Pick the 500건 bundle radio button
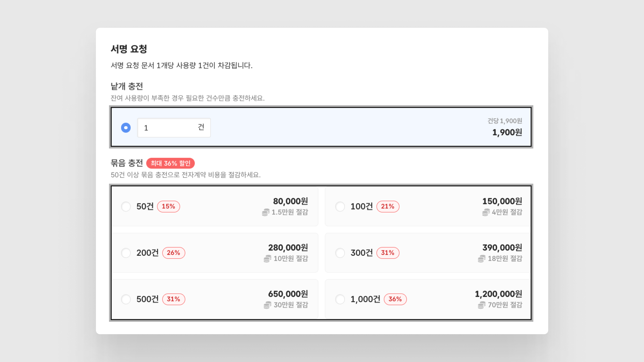 click(126, 299)
